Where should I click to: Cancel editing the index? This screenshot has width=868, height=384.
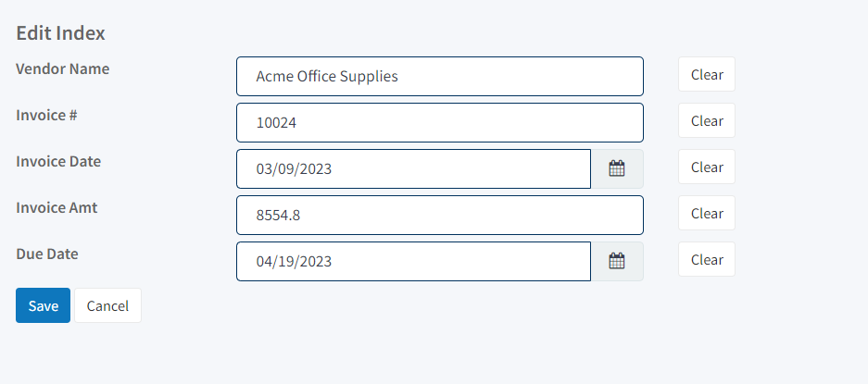108,305
